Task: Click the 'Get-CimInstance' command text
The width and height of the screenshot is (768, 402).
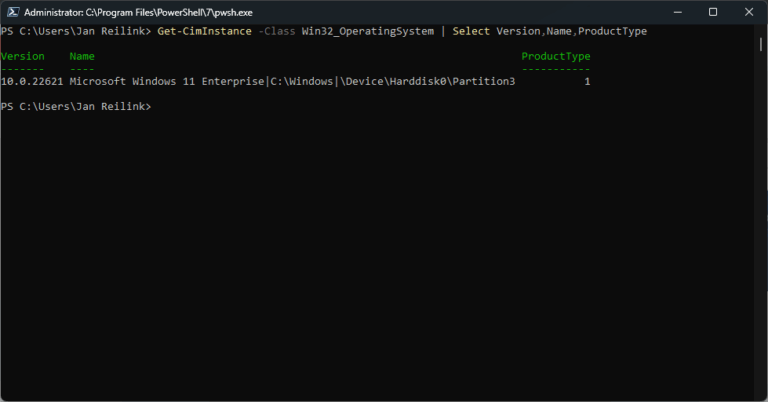Action: pyautogui.click(x=204, y=31)
